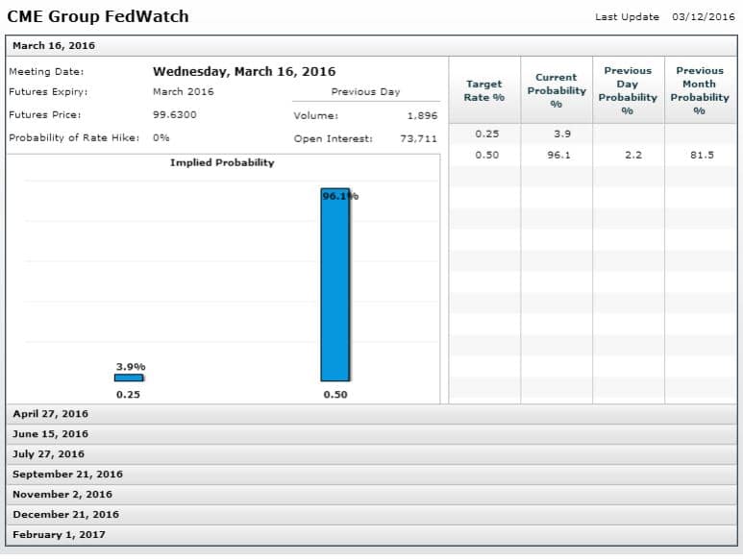The height and width of the screenshot is (560, 743).
Task: Click the Previous Day Probability % header
Action: click(628, 90)
